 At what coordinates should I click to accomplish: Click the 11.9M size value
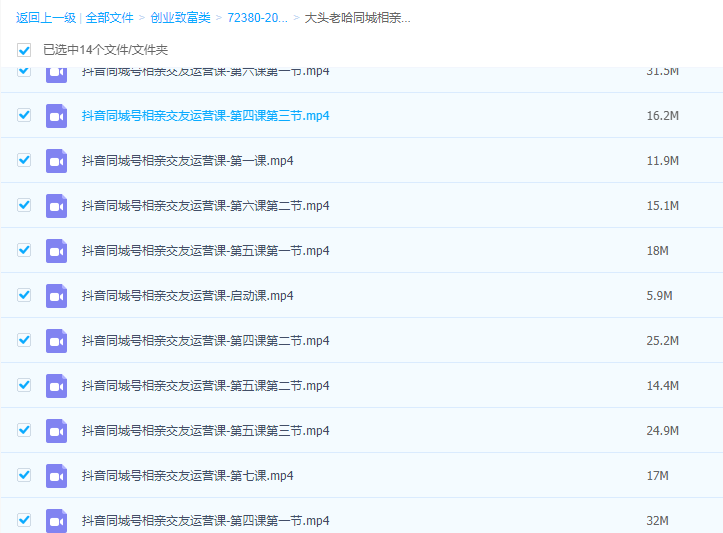(663, 161)
